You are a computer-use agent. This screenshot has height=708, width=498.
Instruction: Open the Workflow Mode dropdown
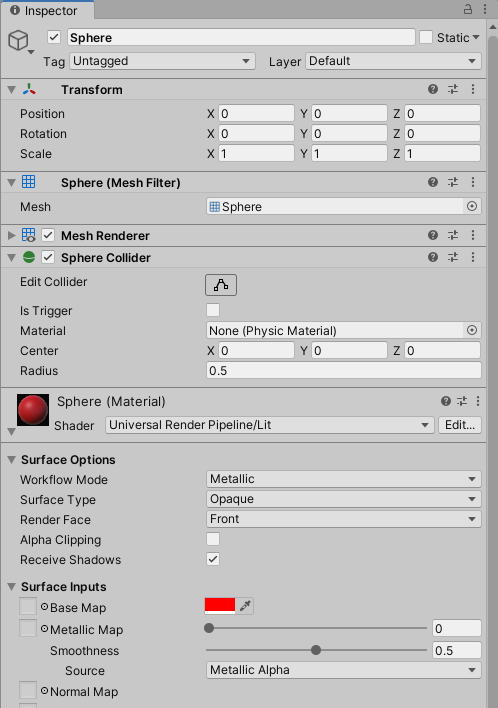point(344,479)
